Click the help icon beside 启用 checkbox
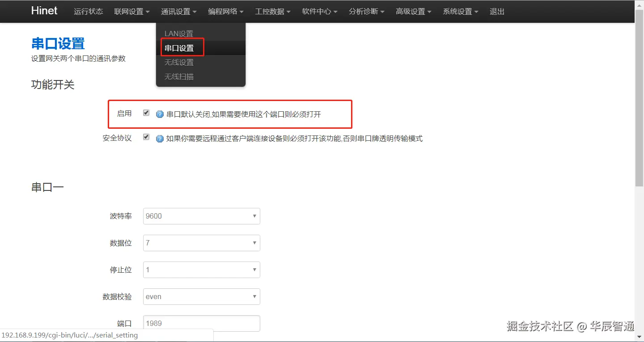644x342 pixels. click(x=160, y=113)
